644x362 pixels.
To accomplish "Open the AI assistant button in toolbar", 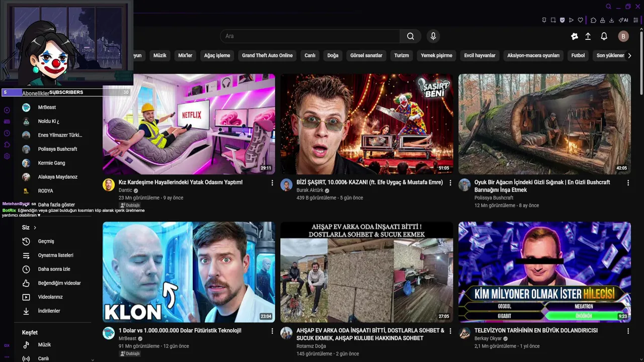I will [623, 20].
